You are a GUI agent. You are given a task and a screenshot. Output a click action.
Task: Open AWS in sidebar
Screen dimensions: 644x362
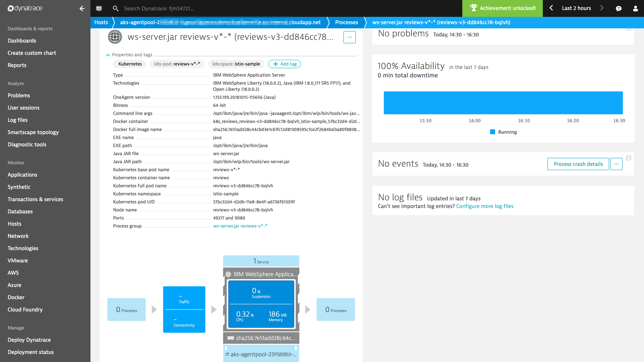13,273
